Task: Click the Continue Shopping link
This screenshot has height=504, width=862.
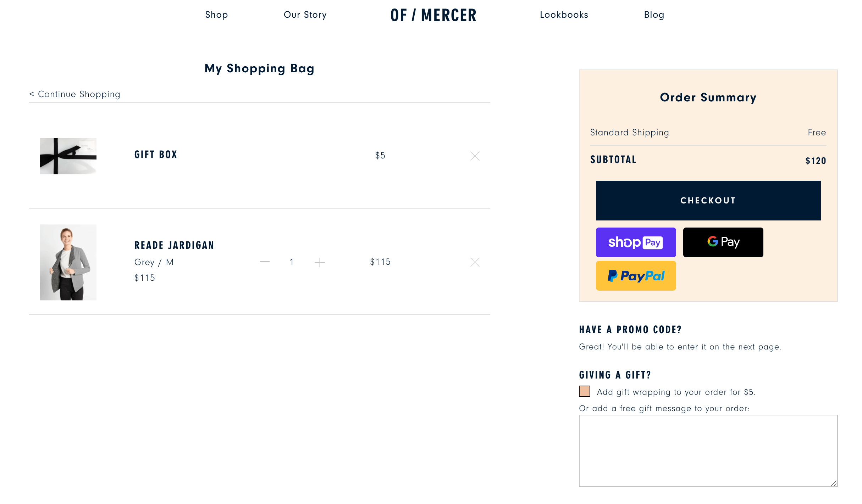Action: tap(74, 95)
